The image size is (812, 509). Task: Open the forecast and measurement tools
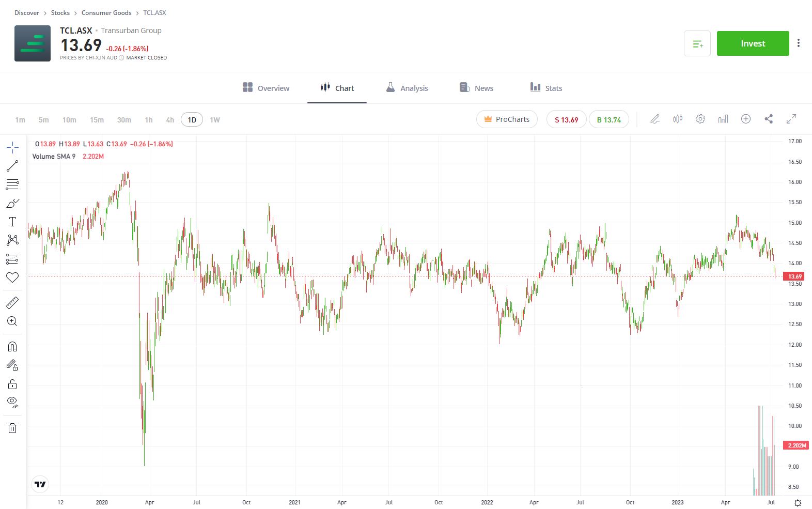coord(12,259)
